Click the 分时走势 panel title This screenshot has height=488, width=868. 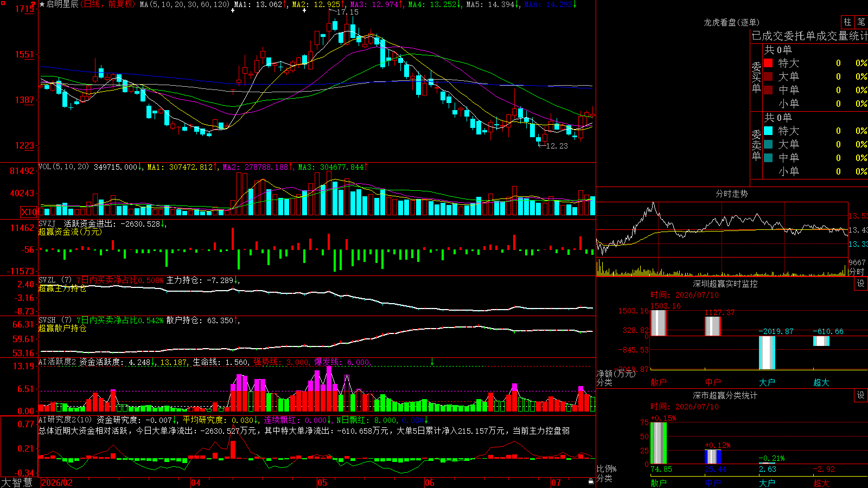(731, 194)
